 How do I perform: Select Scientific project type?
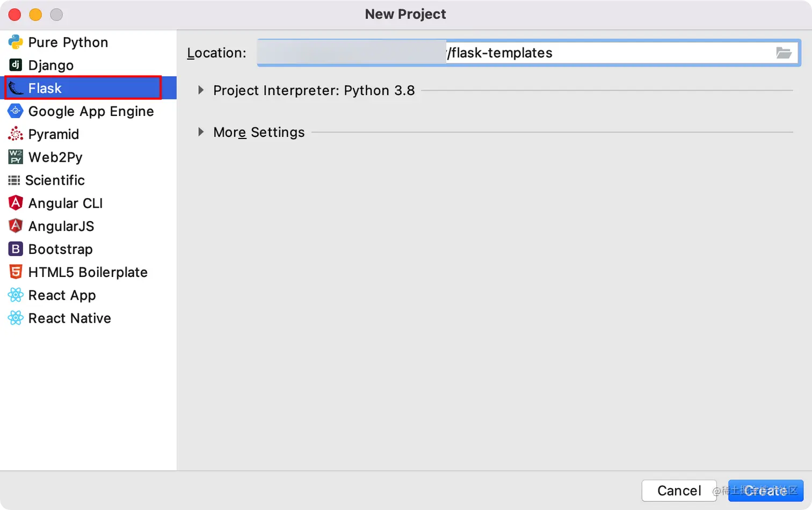click(55, 180)
